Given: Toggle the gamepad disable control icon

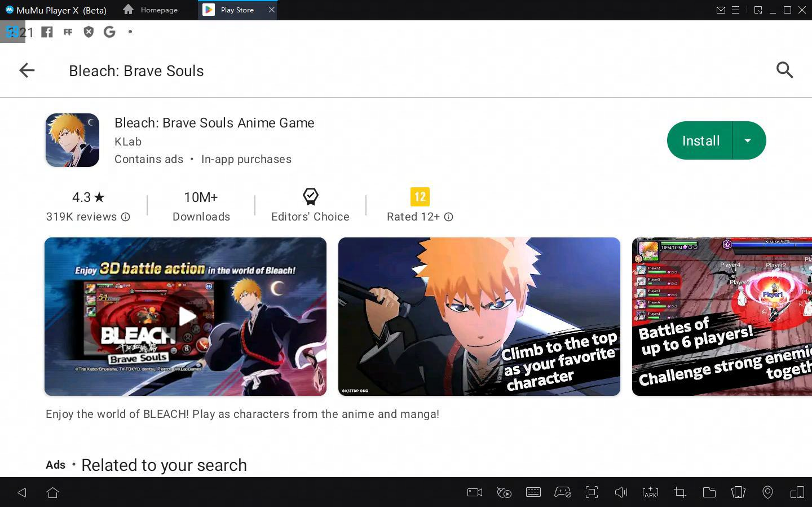Looking at the screenshot, I should coord(562,492).
